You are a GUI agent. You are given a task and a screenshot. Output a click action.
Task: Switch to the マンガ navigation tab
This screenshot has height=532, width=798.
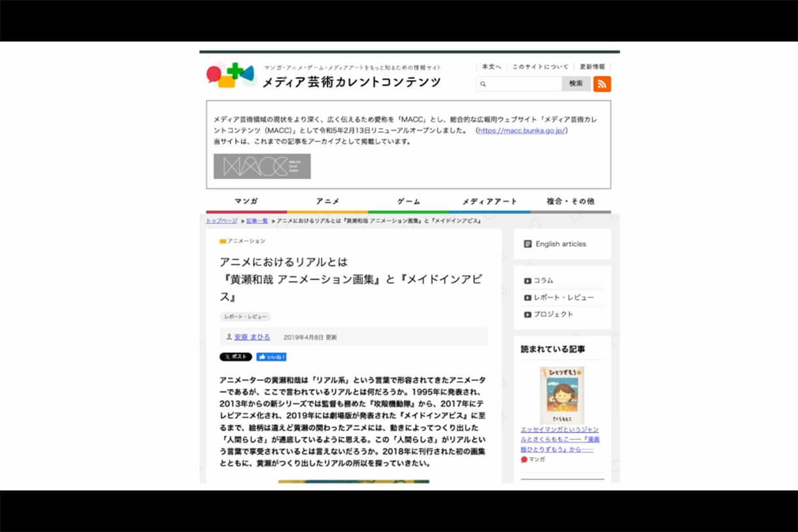pos(246,201)
